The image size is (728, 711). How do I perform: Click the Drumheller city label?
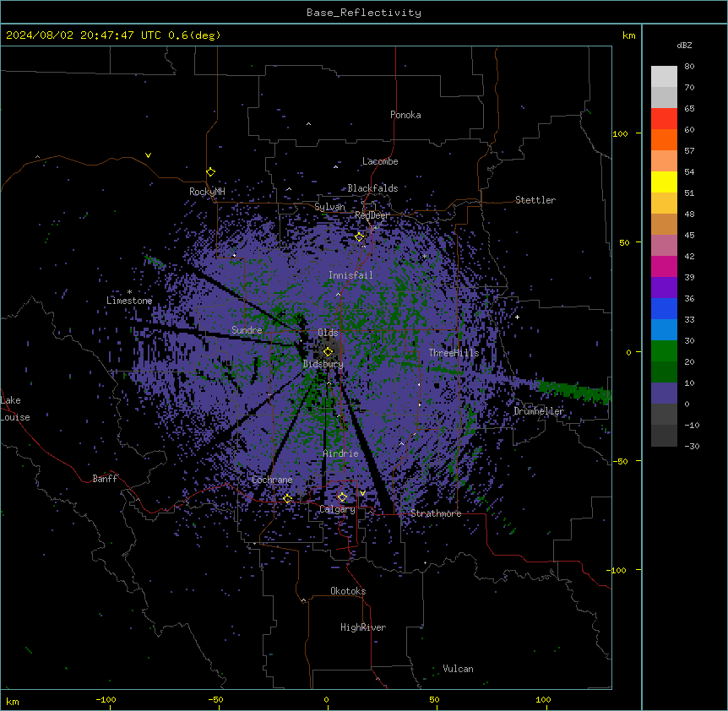(x=539, y=411)
